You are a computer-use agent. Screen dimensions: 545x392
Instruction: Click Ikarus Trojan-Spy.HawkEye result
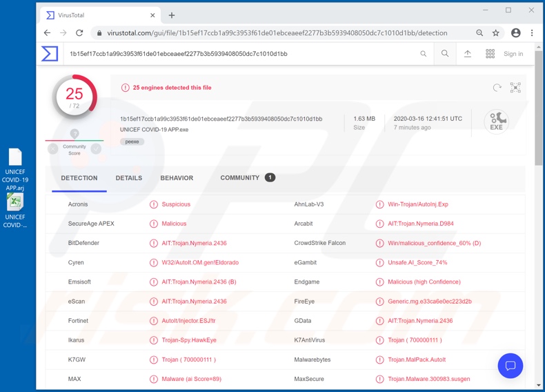pyautogui.click(x=189, y=340)
